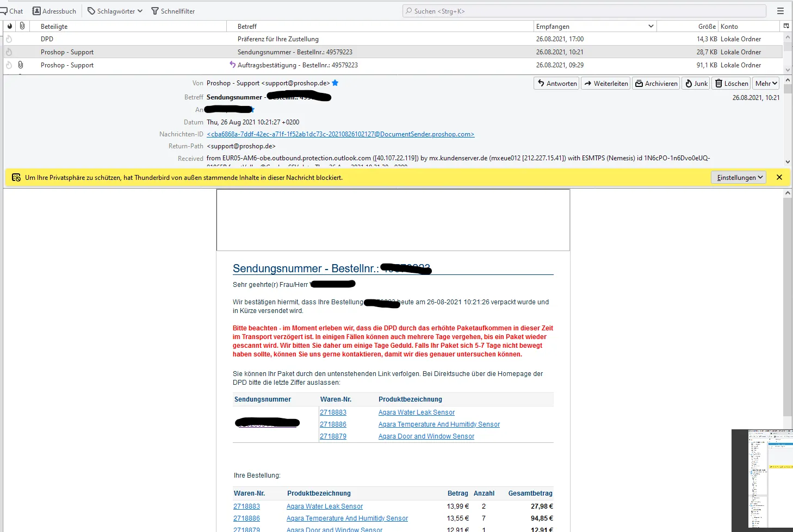Click the Von sender Proshop - Support address
793x532 pixels.
pyautogui.click(x=268, y=83)
